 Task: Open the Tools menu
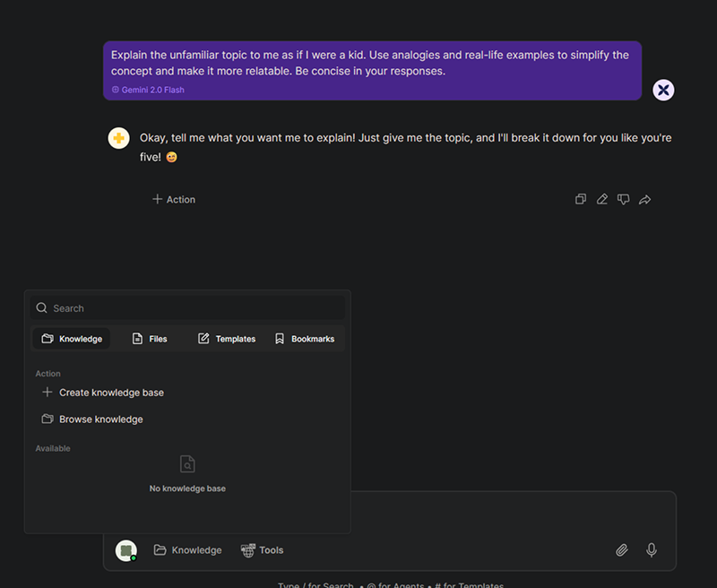pos(262,550)
